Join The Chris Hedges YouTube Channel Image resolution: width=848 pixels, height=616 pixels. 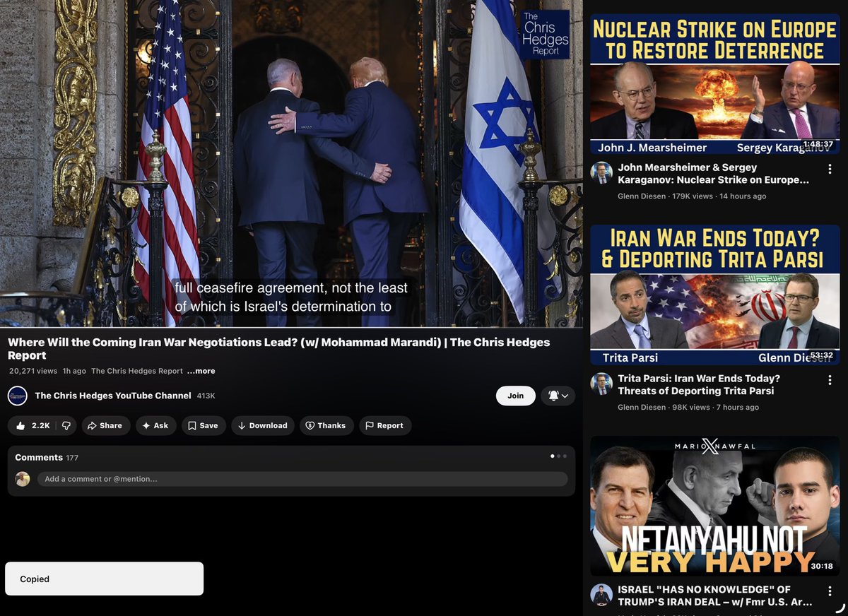[516, 396]
